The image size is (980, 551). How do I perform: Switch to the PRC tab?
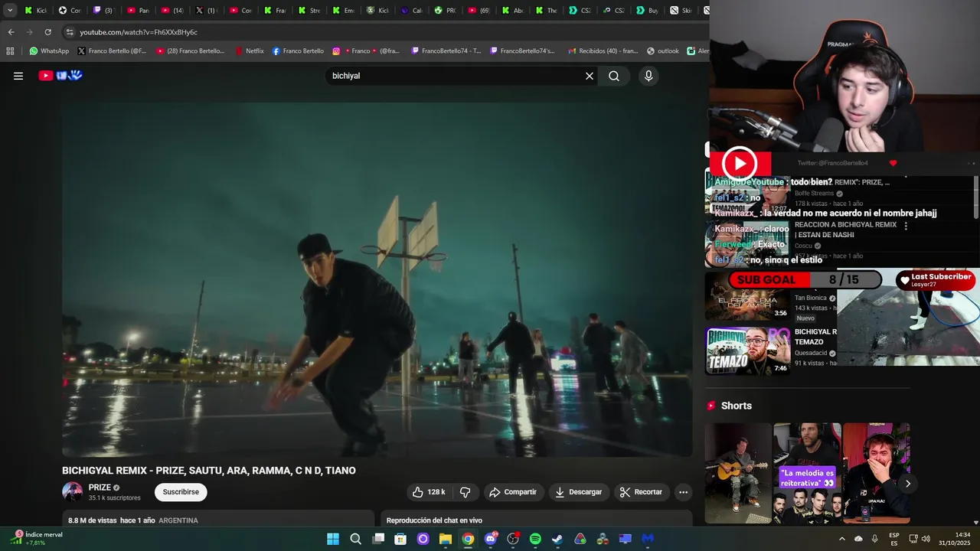[445, 10]
